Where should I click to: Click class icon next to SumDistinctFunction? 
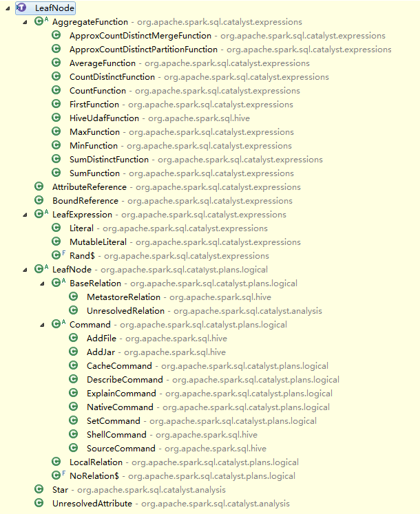click(56, 159)
